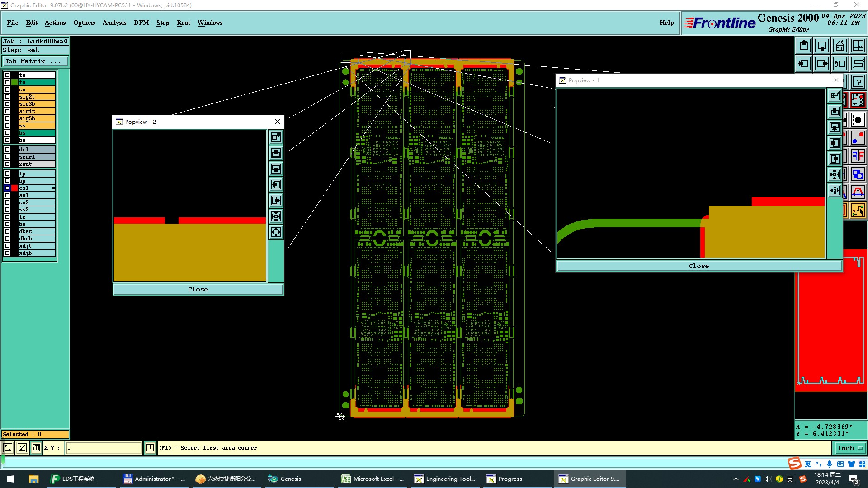
Task: Toggle the 'xdjb' layer checkbox
Action: [7, 253]
